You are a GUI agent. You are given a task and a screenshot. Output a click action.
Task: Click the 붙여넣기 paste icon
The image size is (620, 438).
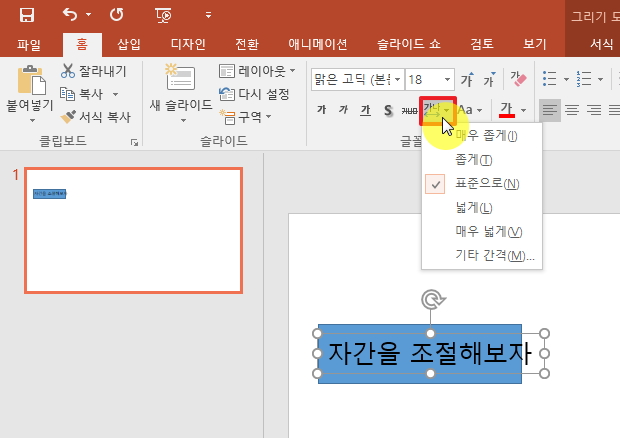[31, 80]
